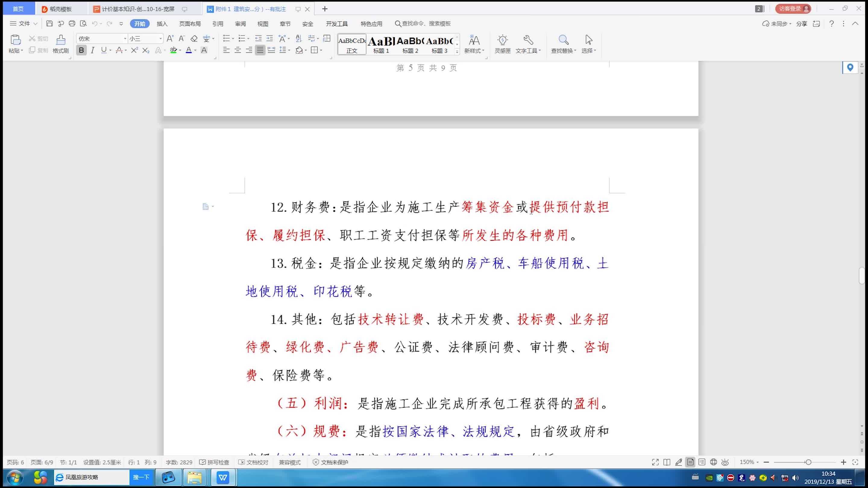Open Print Preview from quick access toolbar
This screenshot has height=488, width=868.
(x=83, y=23)
